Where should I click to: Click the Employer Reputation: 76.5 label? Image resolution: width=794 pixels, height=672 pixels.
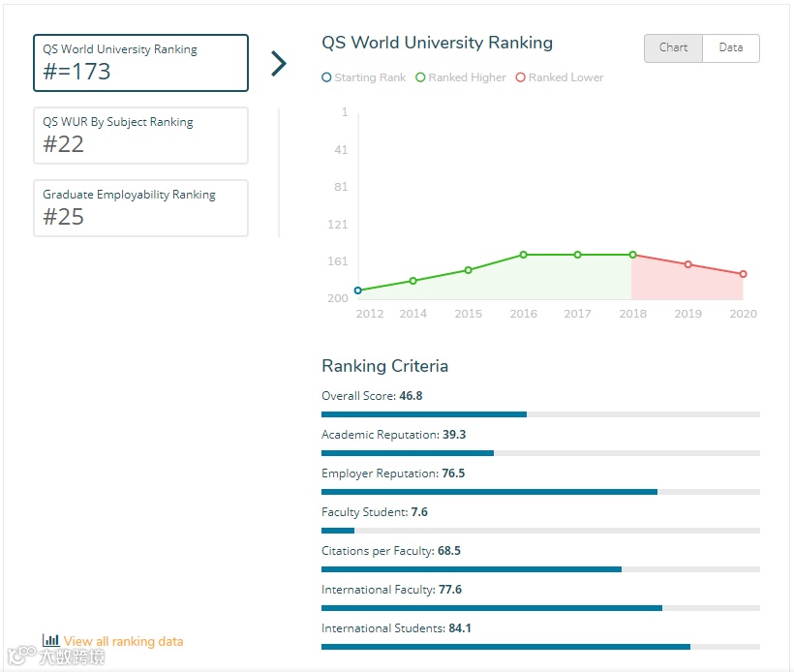click(x=393, y=473)
